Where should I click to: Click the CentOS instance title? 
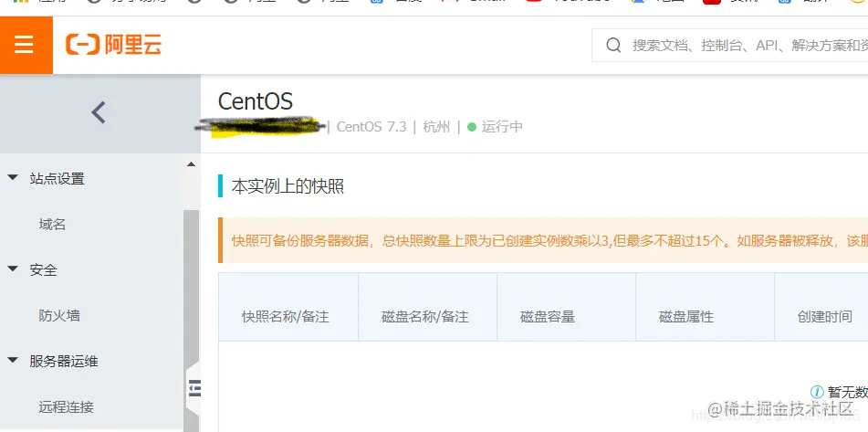256,101
